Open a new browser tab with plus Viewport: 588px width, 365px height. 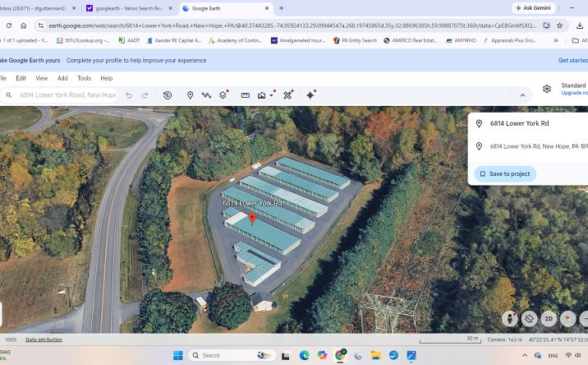pyautogui.click(x=281, y=8)
